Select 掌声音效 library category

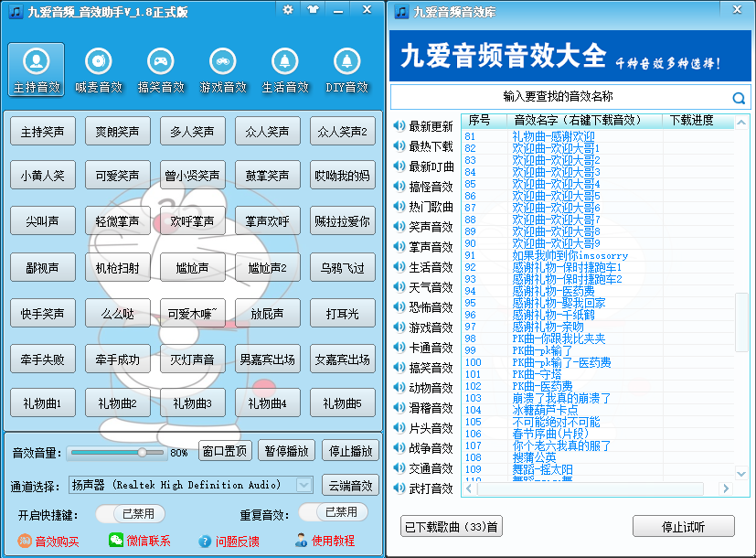[423, 247]
